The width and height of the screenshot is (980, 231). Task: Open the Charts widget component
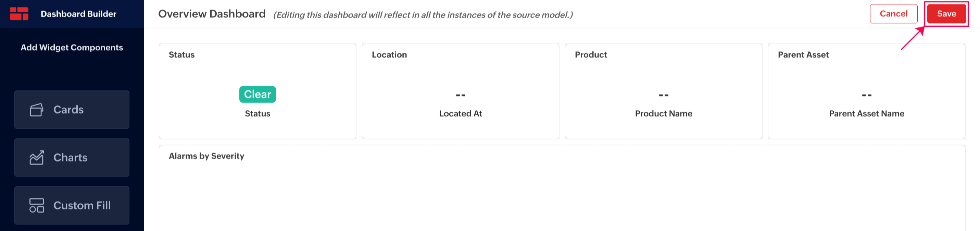point(72,158)
